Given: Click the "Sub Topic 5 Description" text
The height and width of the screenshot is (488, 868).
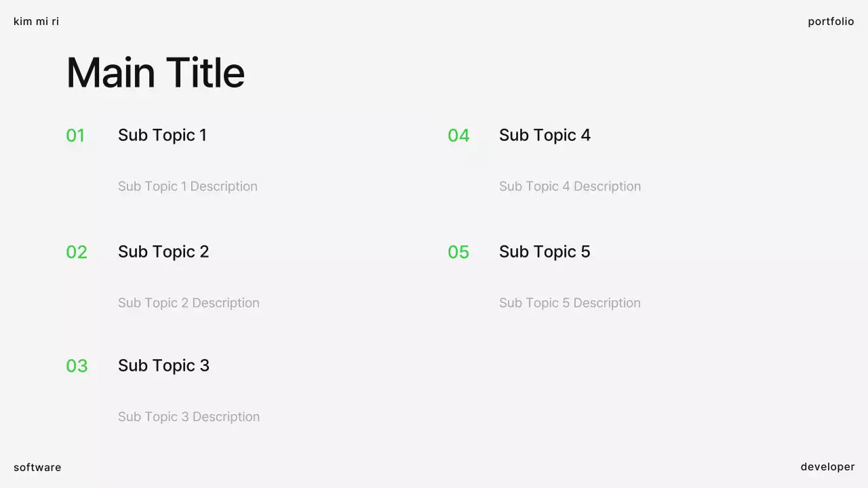Looking at the screenshot, I should 570,303.
